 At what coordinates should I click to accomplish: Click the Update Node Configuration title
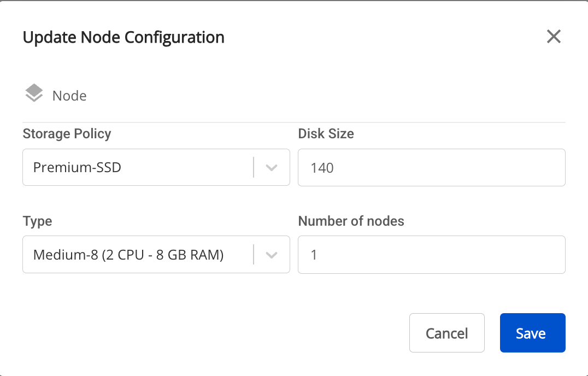[x=124, y=38]
